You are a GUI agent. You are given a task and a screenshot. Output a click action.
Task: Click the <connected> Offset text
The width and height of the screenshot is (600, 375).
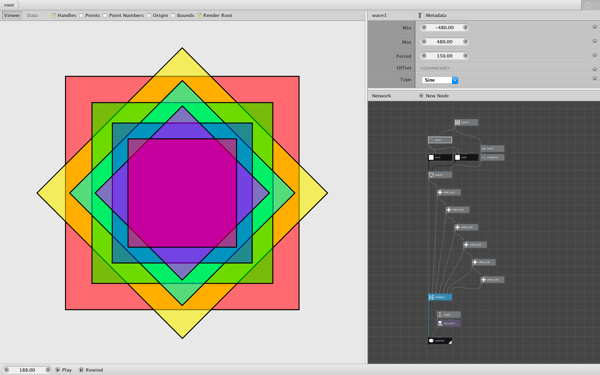(x=435, y=68)
